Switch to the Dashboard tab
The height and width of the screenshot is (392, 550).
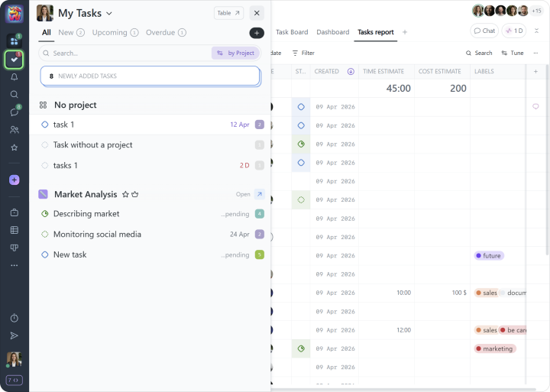coord(332,32)
